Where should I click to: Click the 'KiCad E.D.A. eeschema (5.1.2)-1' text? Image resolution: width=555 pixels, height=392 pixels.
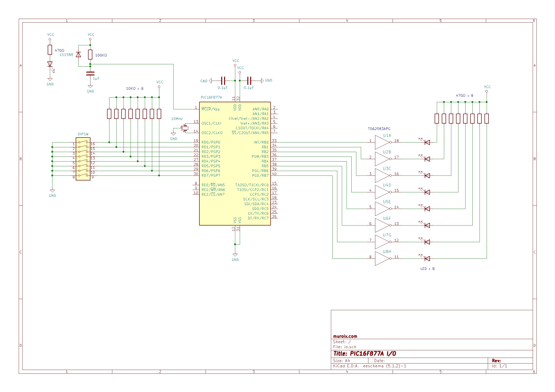[370, 366]
